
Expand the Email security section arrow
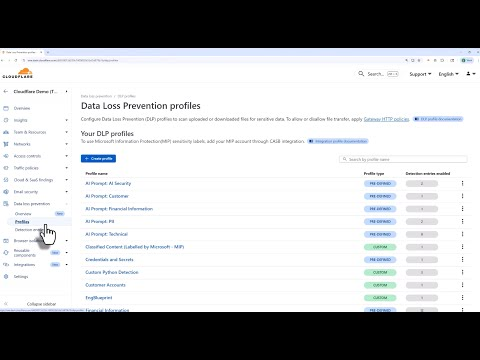(66, 192)
